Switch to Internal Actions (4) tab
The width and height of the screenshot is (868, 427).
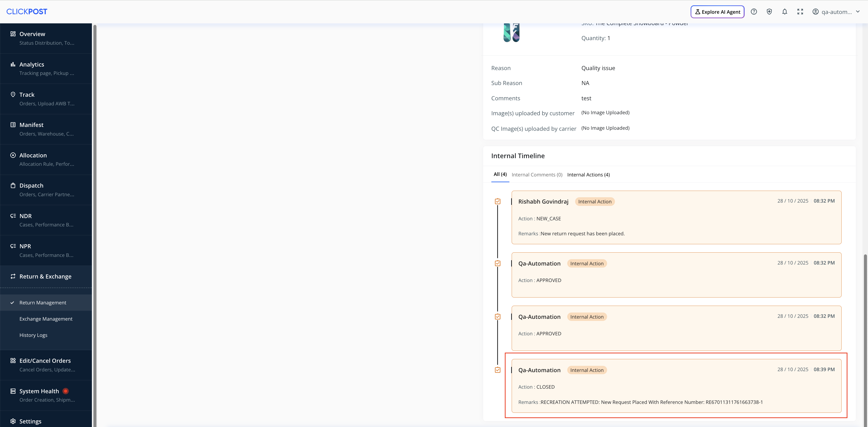(x=588, y=175)
